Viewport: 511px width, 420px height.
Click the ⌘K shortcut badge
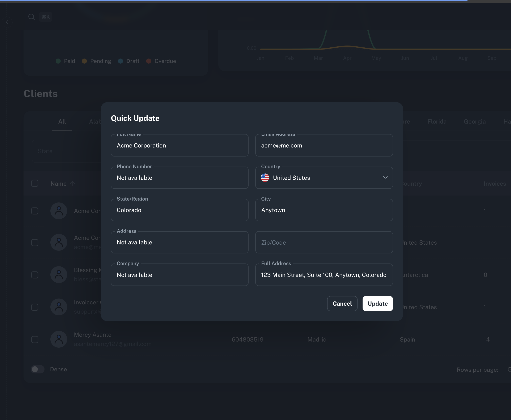[46, 17]
